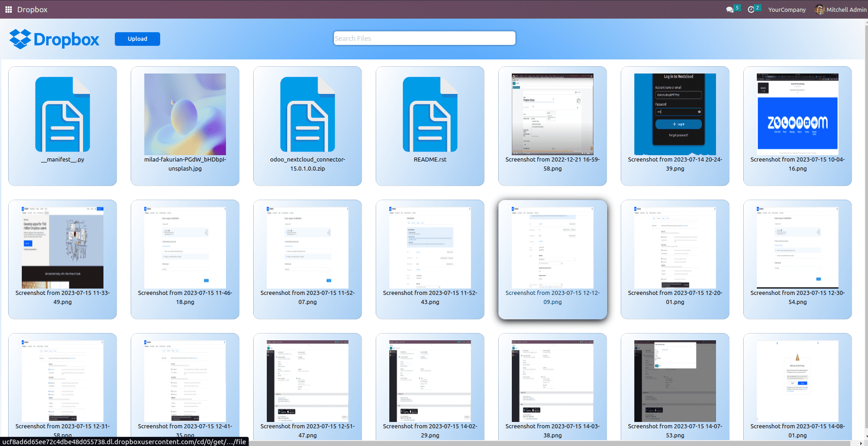Click the Mitchell Admin avatar picture
The image size is (868, 446).
tap(819, 9)
